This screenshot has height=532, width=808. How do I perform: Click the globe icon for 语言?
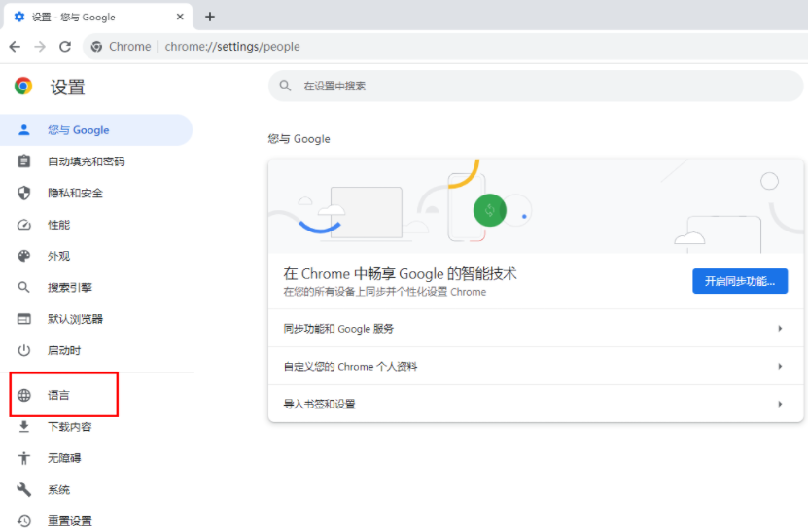point(23,396)
